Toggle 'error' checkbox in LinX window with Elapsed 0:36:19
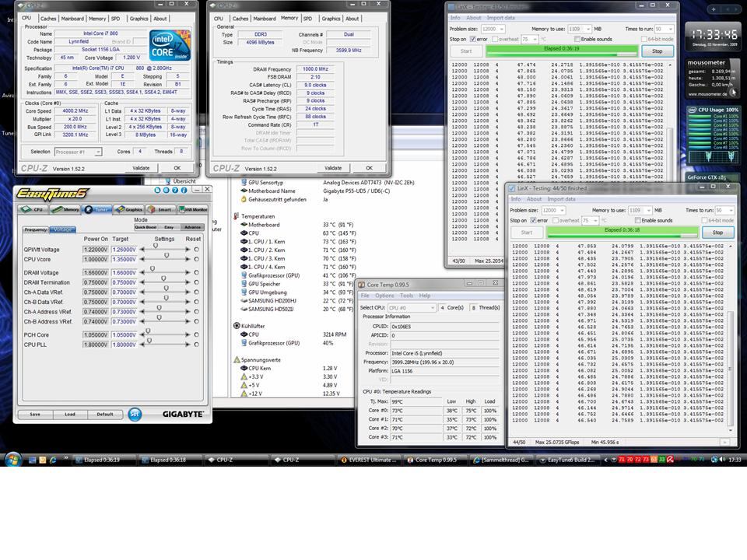Viewport: 747px width, 560px height. pyautogui.click(x=472, y=39)
